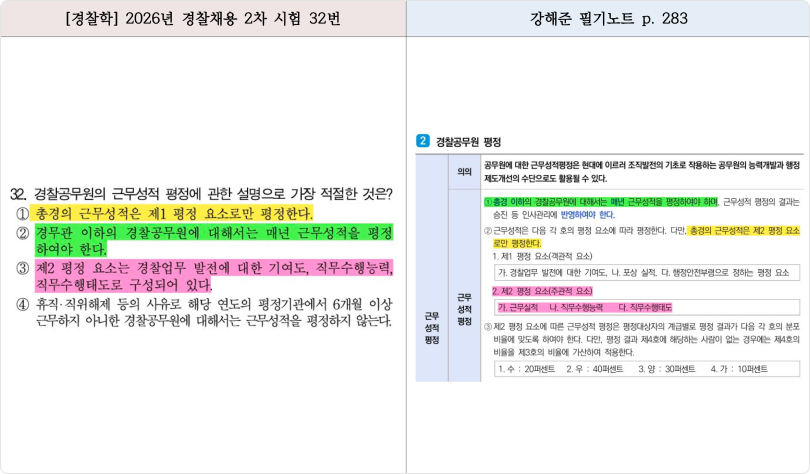Click the ratio '3. 양 : 30퍼센트'

click(667, 369)
